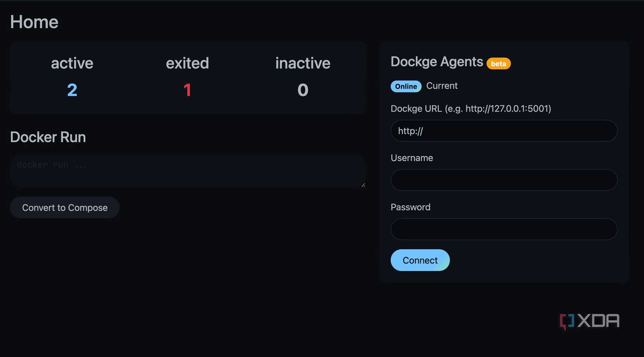644x357 pixels.
Task: Click the "exited" status label
Action: point(187,63)
